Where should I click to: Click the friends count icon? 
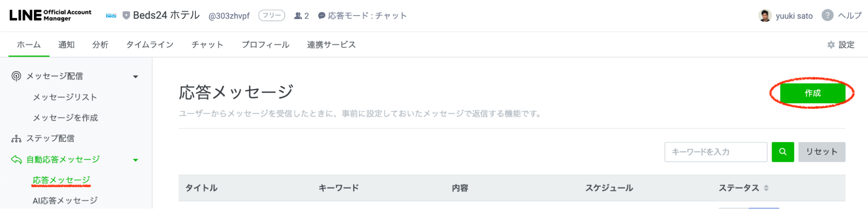coord(298,16)
